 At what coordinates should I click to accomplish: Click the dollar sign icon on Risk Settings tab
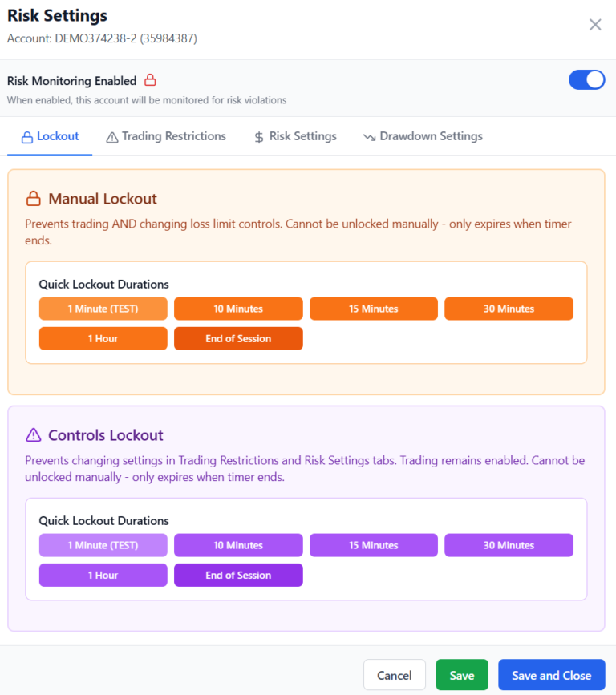pos(259,137)
